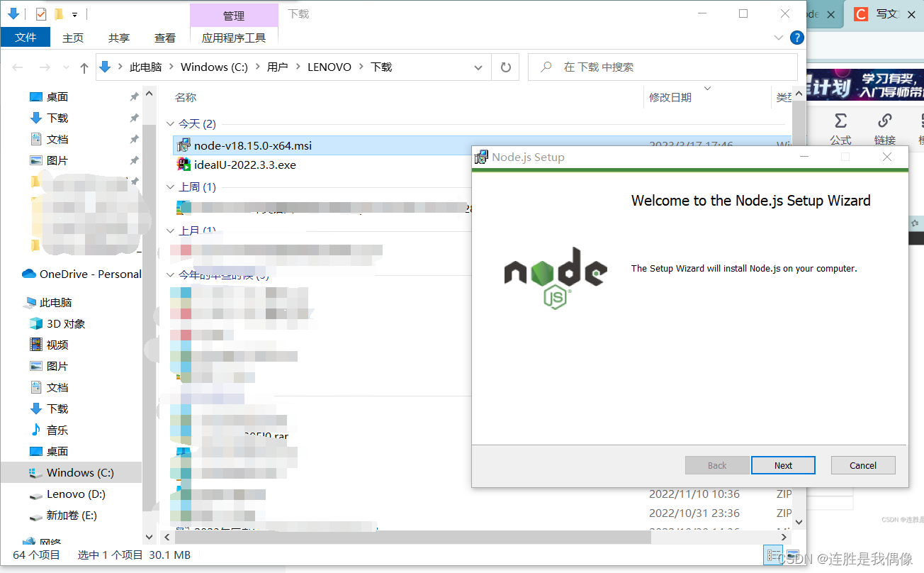
Task: Go up one folder level
Action: pyautogui.click(x=84, y=67)
